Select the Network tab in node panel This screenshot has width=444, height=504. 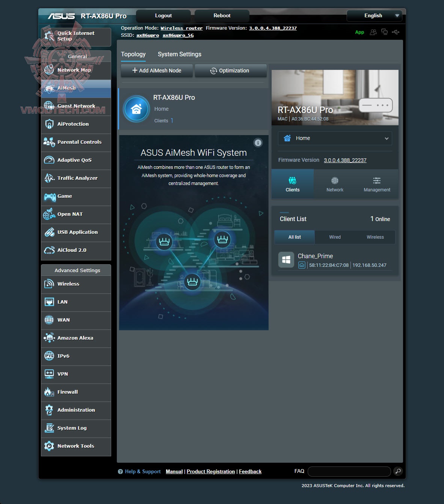[x=335, y=184]
